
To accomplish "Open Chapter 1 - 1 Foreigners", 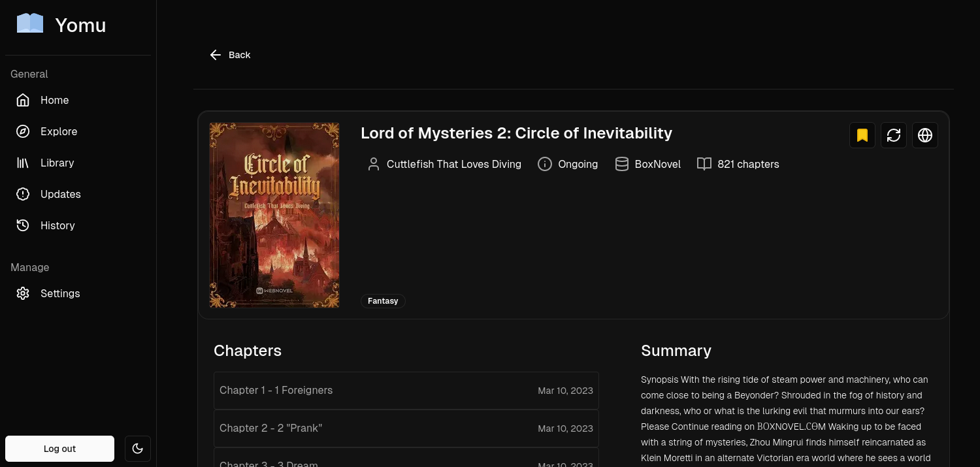I will pos(406,391).
